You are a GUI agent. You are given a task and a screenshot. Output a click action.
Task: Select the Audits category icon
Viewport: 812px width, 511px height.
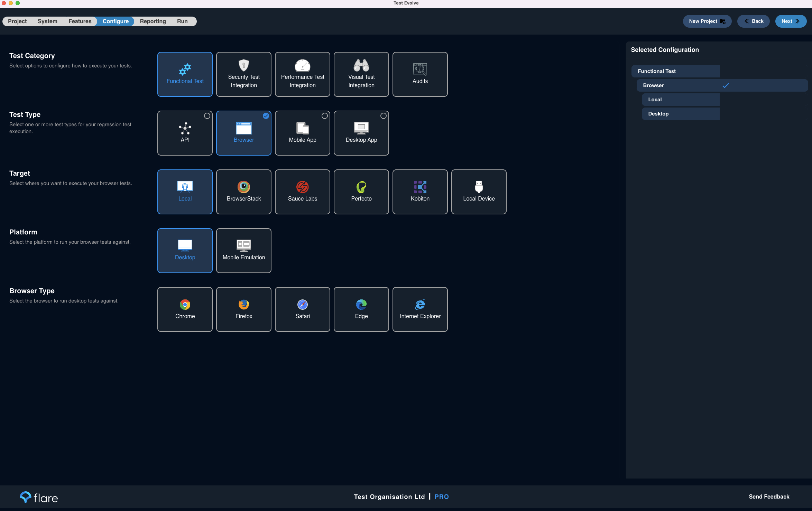420,74
